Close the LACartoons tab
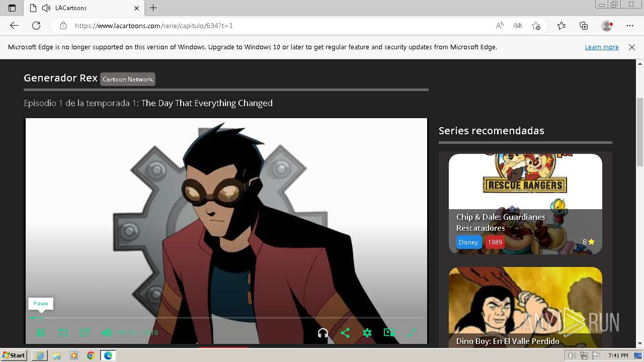The height and width of the screenshot is (362, 644). pos(137,8)
